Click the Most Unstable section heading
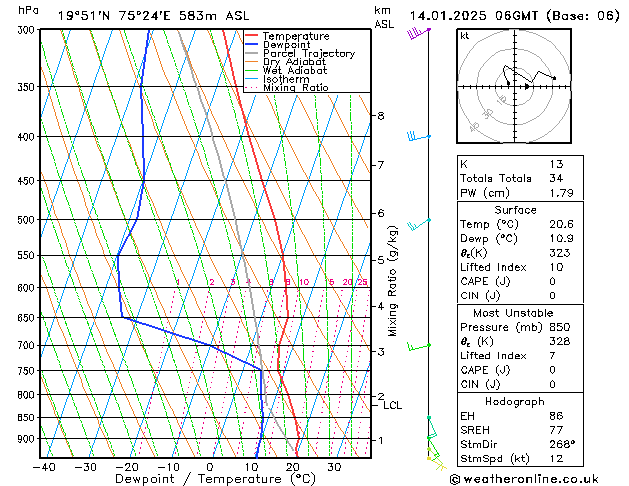Screen dimensions: 629x486 [538, 313]
